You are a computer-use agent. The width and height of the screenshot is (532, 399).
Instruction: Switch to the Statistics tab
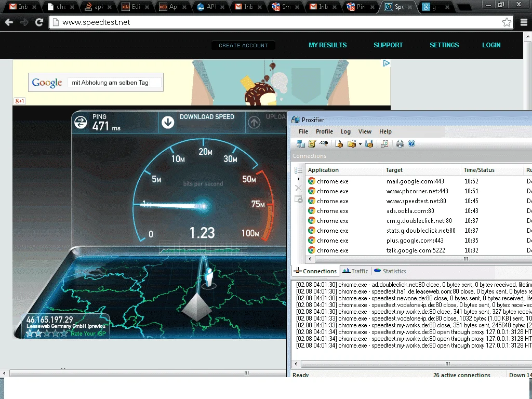pos(390,271)
